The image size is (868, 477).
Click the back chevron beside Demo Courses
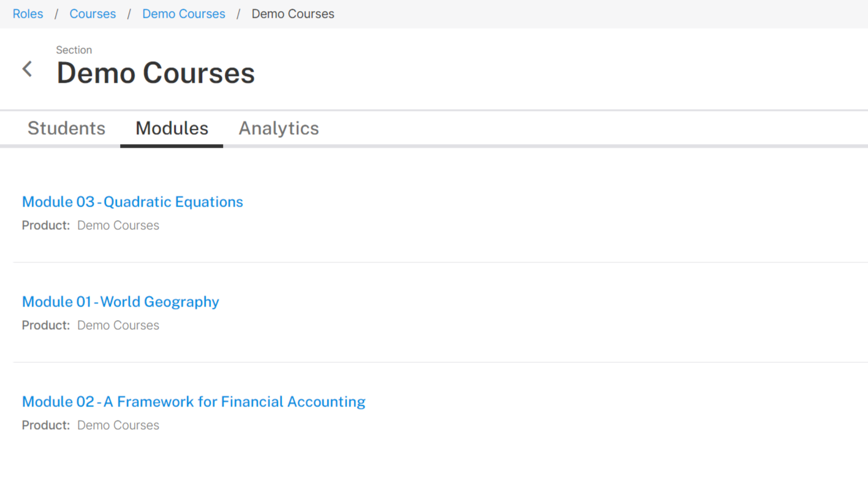pyautogui.click(x=28, y=69)
